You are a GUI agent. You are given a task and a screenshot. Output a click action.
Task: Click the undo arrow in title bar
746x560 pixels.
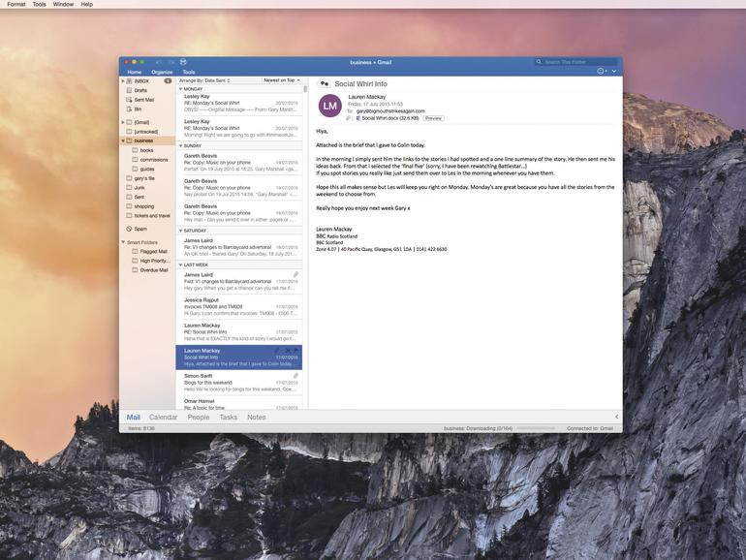coord(159,62)
